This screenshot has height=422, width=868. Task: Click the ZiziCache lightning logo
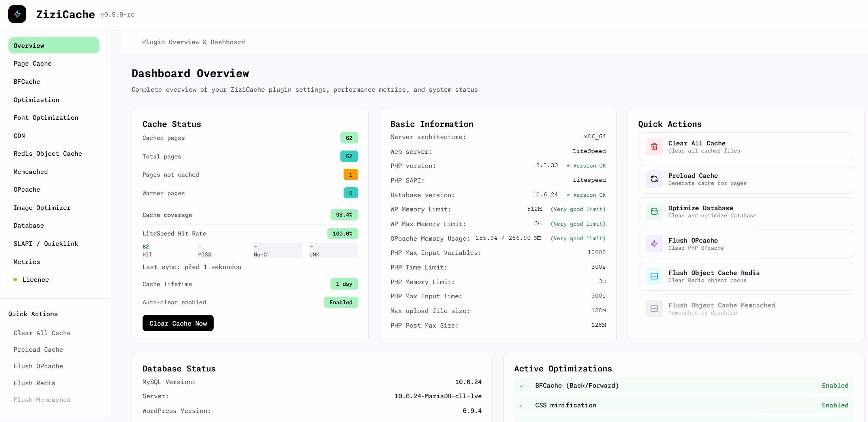[17, 14]
